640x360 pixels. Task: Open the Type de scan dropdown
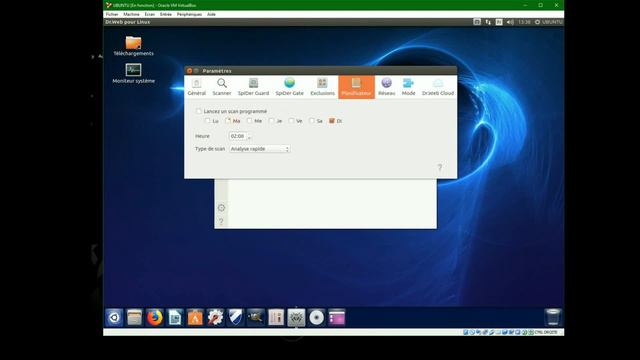260,149
